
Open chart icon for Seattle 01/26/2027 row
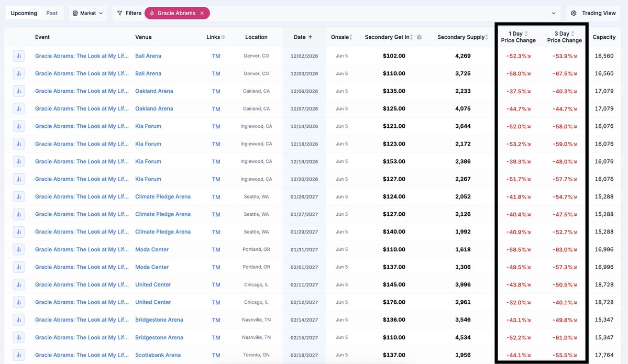18,196
